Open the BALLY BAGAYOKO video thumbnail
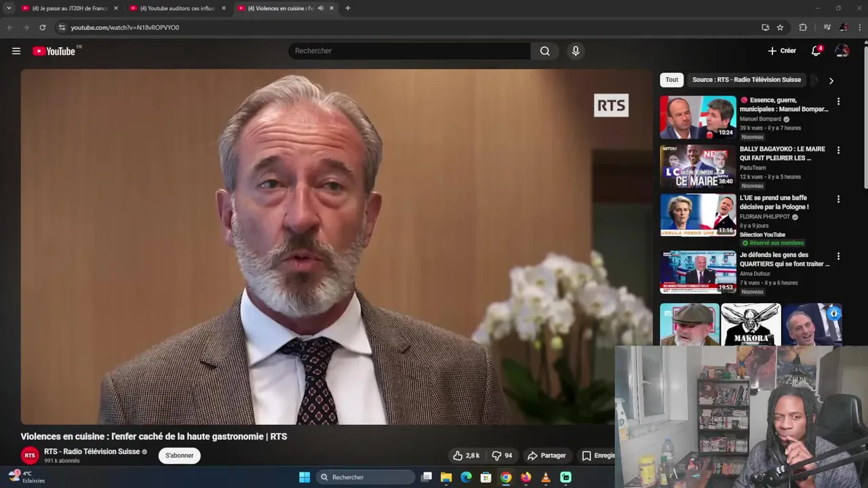 (x=698, y=166)
